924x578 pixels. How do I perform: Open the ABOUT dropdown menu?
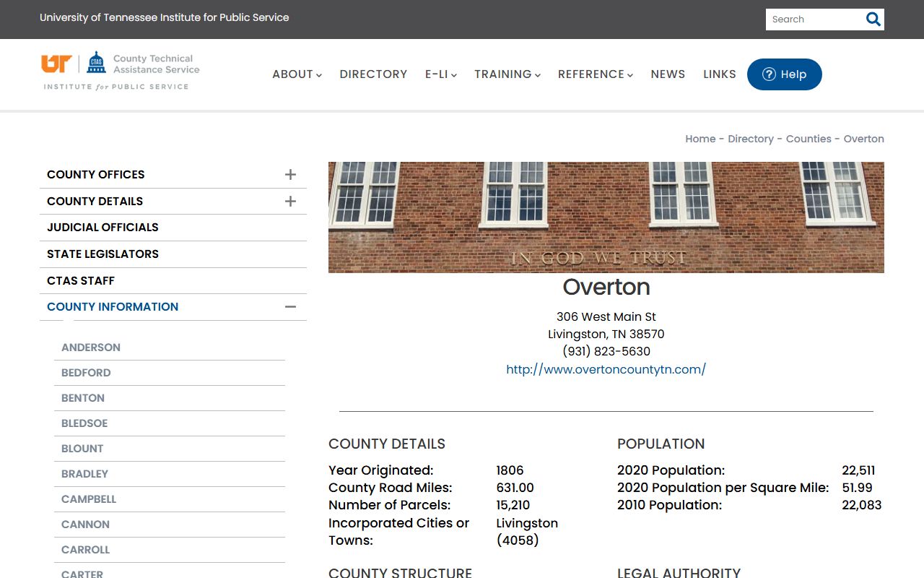[x=297, y=74]
